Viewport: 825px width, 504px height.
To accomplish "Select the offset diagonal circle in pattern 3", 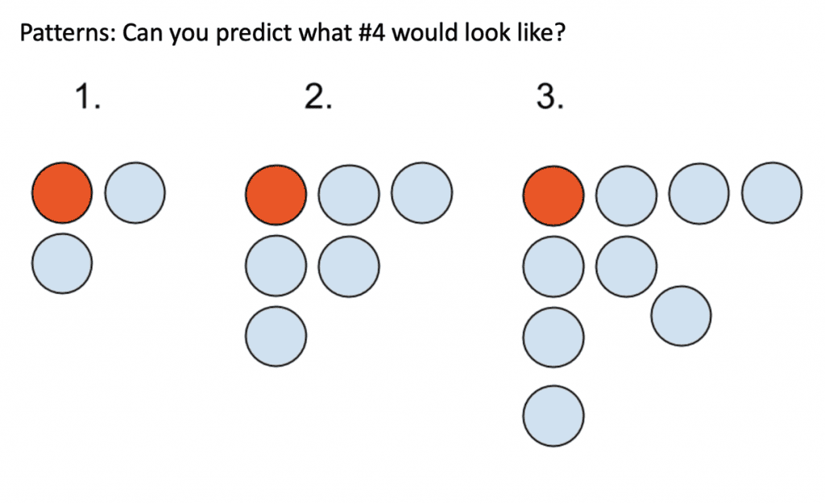I will [682, 316].
